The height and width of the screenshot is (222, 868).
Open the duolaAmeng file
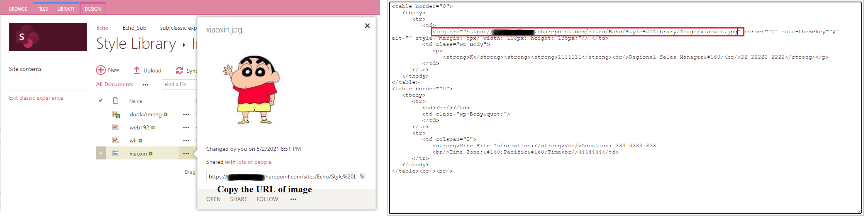145,114
